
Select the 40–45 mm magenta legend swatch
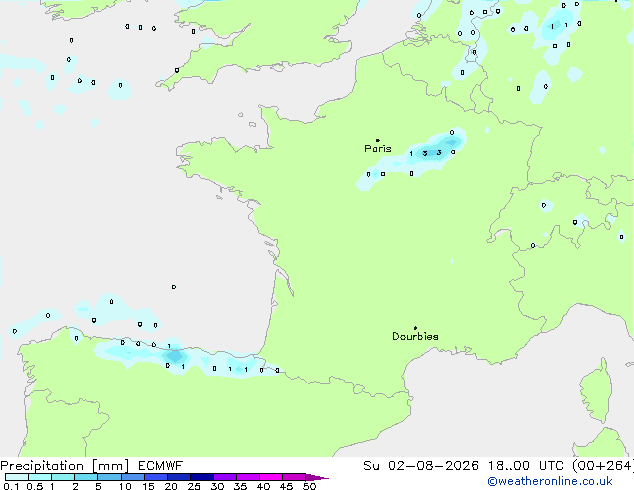(x=270, y=477)
